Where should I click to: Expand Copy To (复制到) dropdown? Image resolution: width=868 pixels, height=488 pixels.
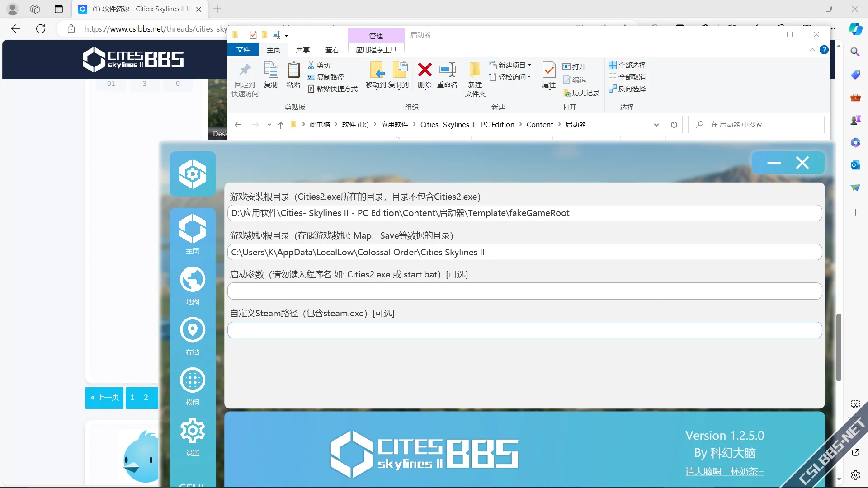[399, 90]
